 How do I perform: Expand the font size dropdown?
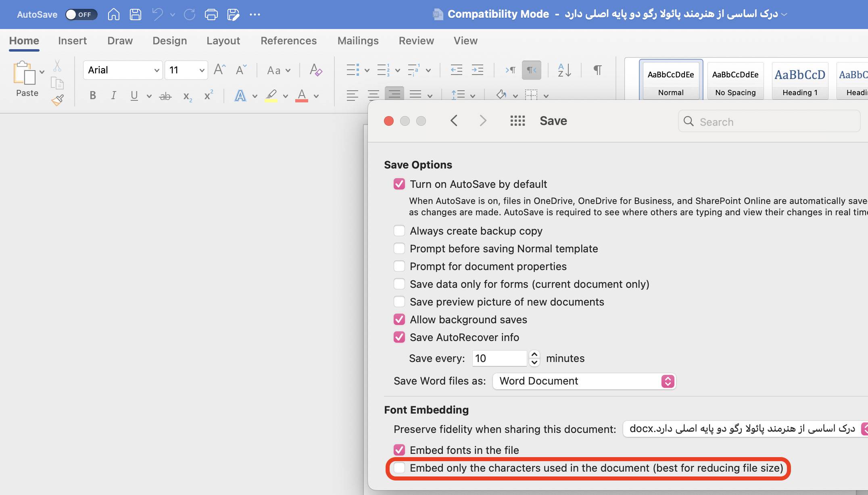coord(202,71)
